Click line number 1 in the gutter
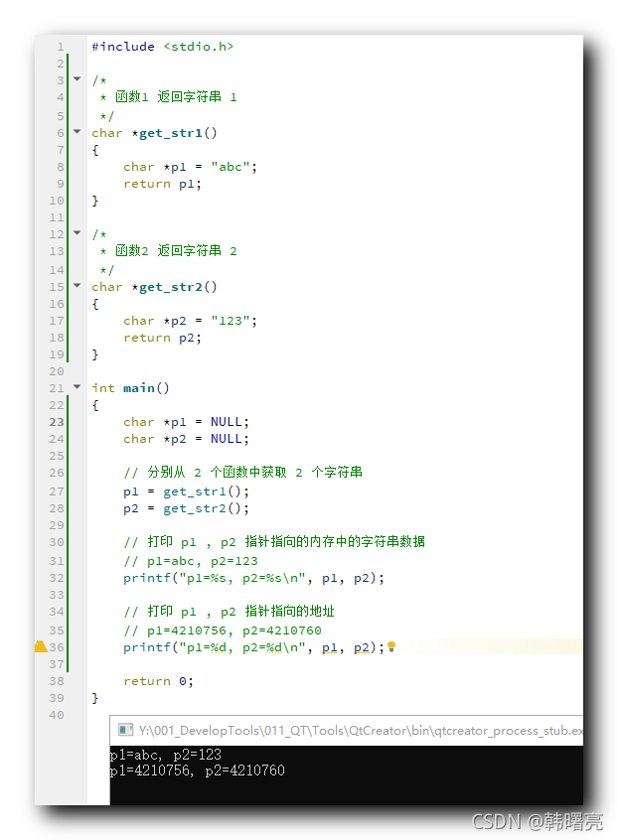This screenshot has height=840, width=618. 61,47
